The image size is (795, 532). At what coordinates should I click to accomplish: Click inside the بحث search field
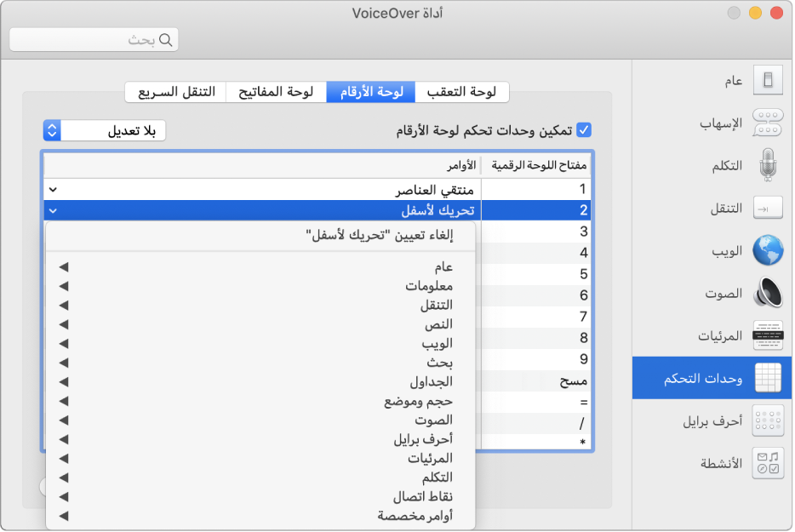[x=94, y=39]
